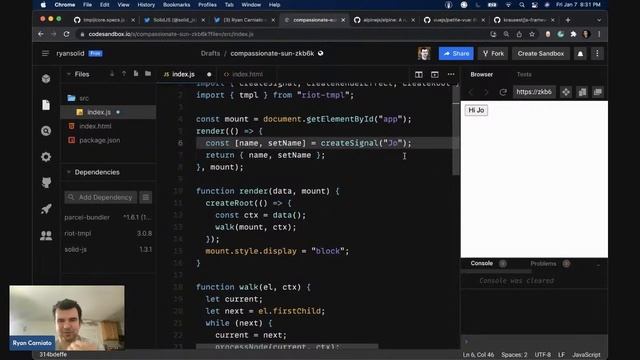Click the Hi Jo button in preview
Viewport: 640px width, 360px height.
[x=476, y=110]
